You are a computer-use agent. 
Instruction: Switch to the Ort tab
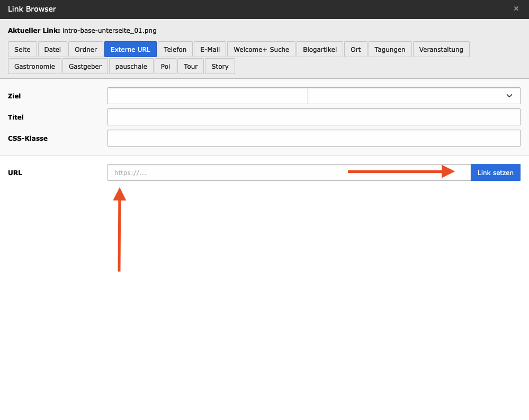(356, 49)
